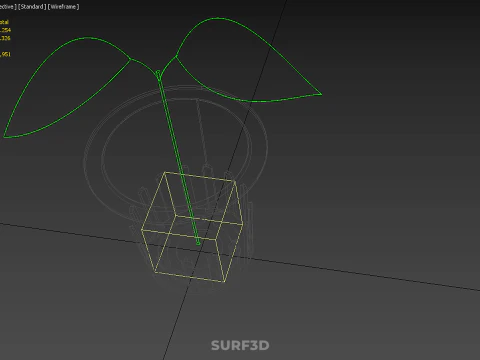Open the [Standard] viewport shading menu

pyautogui.click(x=32, y=7)
